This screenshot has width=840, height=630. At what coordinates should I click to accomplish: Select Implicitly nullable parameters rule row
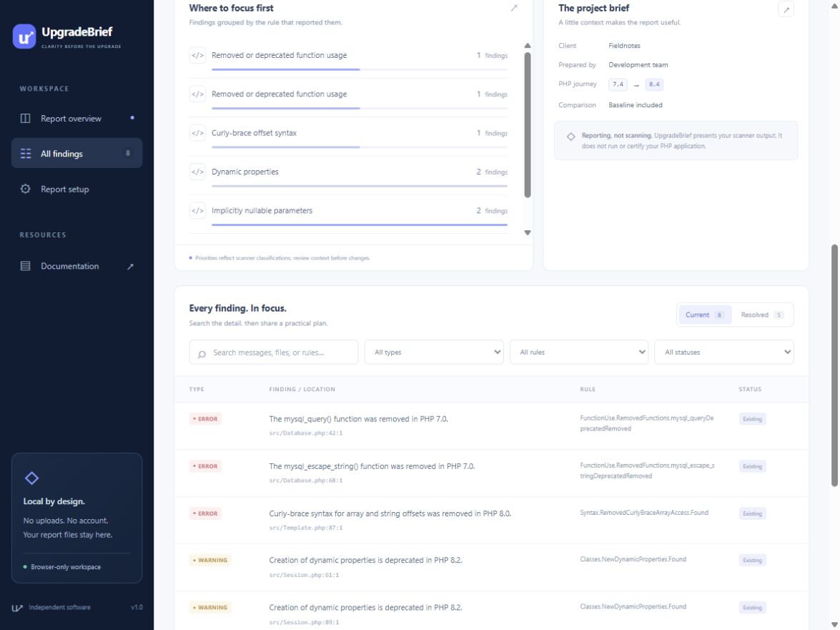pyautogui.click(x=348, y=215)
